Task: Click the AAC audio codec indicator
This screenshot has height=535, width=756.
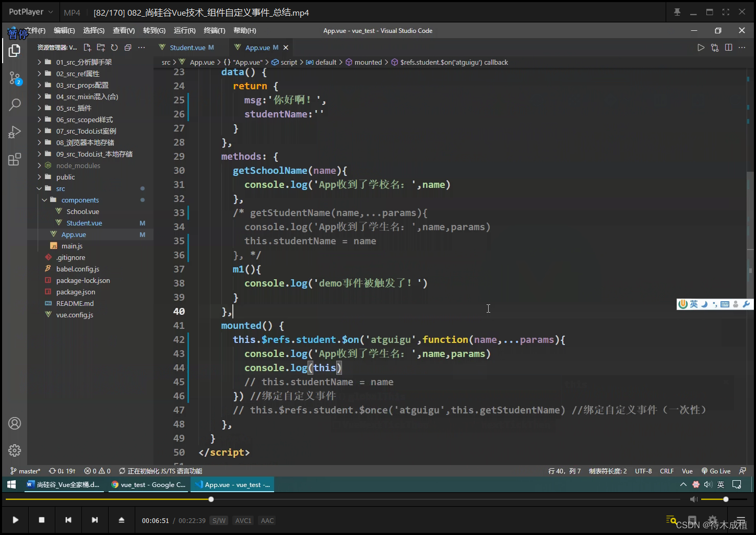Action: coord(267,520)
